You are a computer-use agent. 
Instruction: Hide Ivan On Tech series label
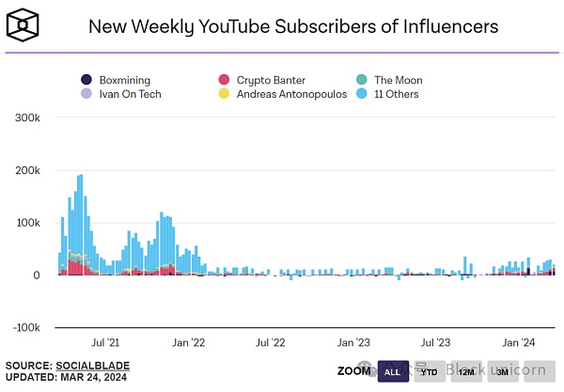129,94
